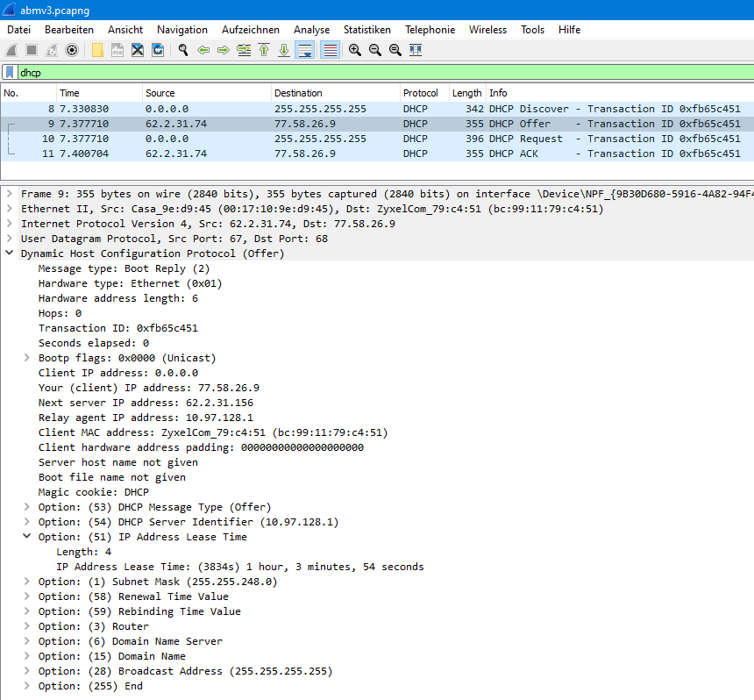Open the Analyse menu
Image resolution: width=754 pixels, height=700 pixels.
click(311, 30)
